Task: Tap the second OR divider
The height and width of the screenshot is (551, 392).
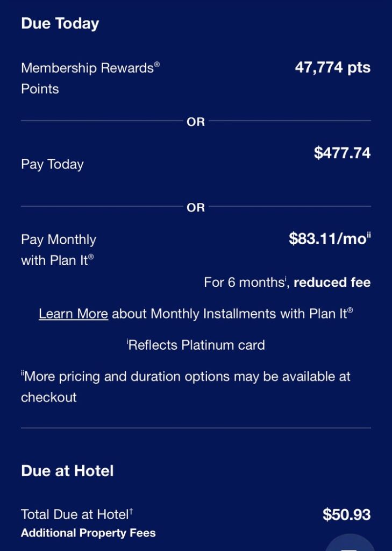Action: [196, 208]
